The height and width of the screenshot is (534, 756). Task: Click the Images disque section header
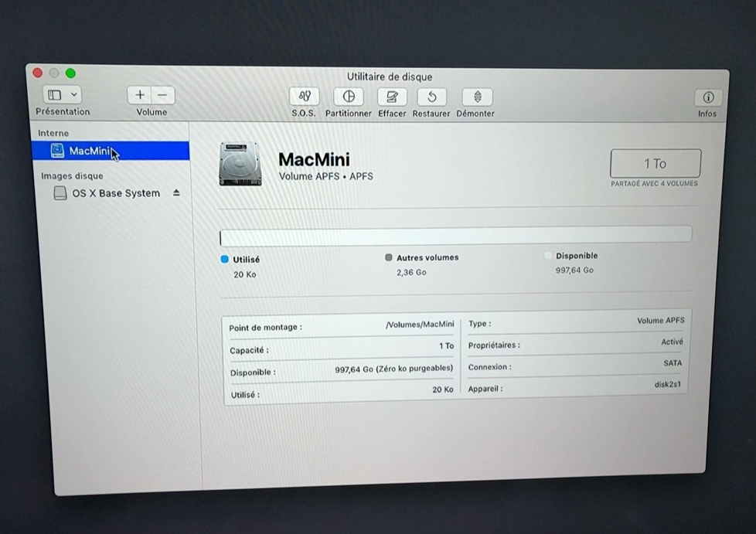coord(73,176)
